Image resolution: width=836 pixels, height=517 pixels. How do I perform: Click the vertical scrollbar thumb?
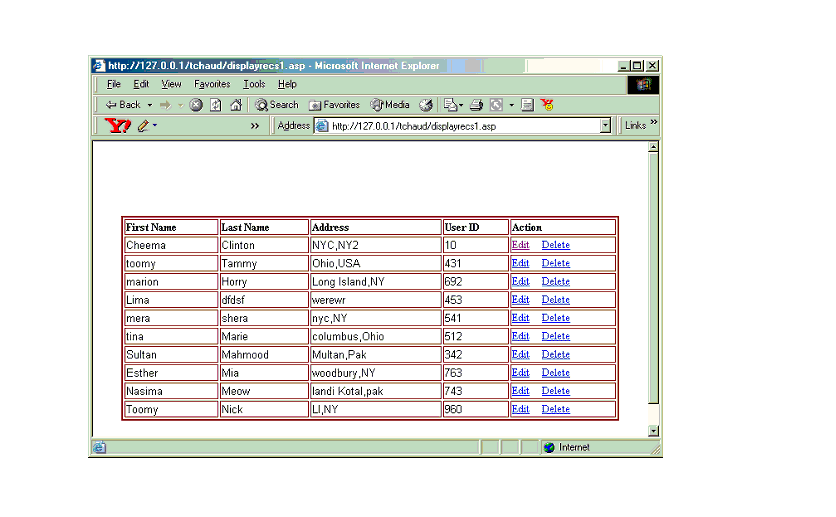[x=654, y=278]
